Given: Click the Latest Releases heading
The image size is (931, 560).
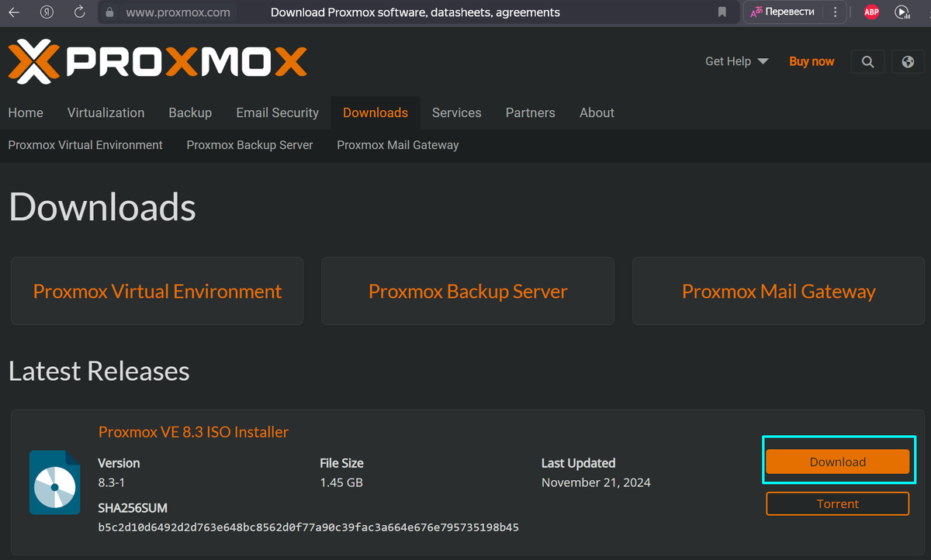Looking at the screenshot, I should point(99,371).
